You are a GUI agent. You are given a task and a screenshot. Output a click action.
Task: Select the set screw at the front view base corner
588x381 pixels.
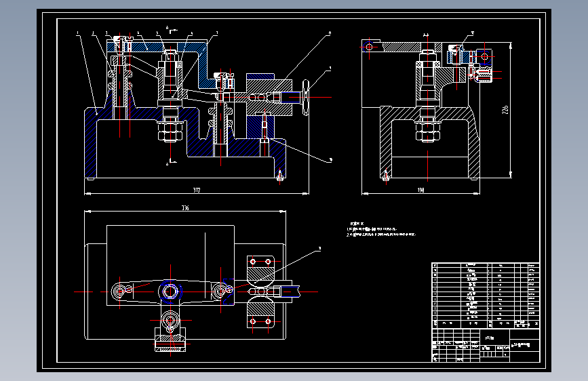279,175
